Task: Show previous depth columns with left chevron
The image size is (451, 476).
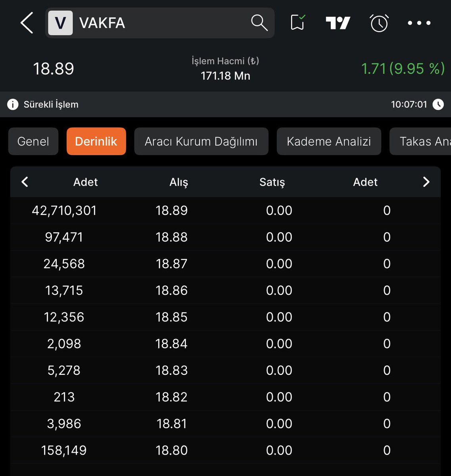Action: 25,182
